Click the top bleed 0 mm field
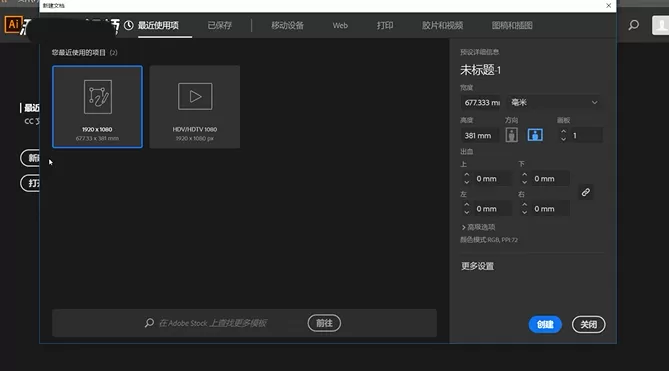The width and height of the screenshot is (669, 371). click(x=492, y=179)
